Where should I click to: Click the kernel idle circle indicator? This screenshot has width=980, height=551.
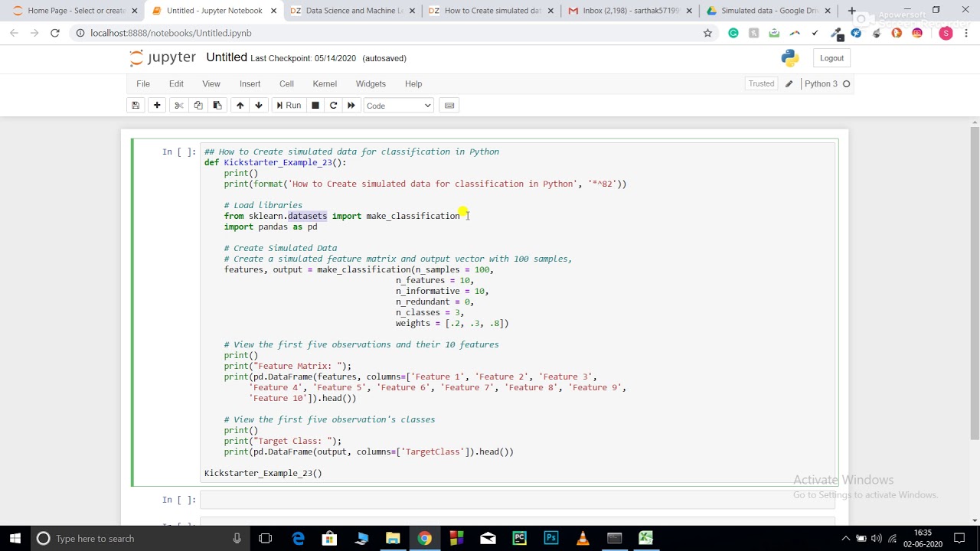pos(846,83)
